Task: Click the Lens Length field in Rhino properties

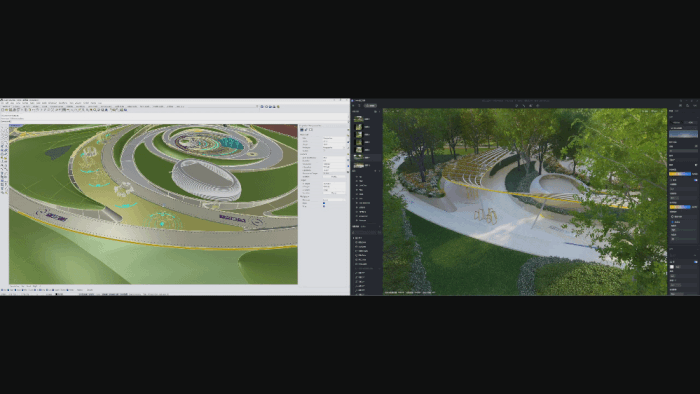Action: 334,158
